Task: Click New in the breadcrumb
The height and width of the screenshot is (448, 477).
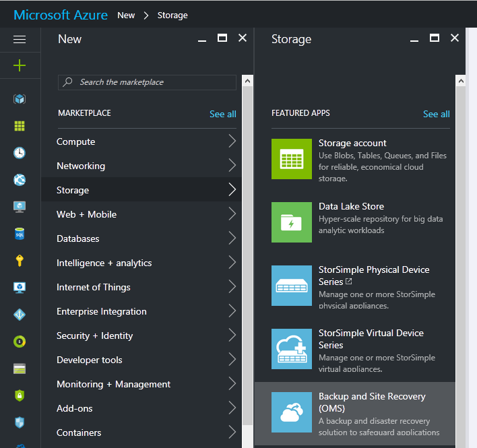Action: pos(126,15)
